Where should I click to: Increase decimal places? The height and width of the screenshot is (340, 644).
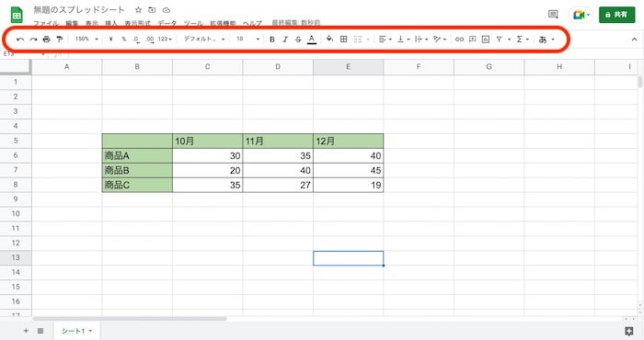tap(149, 40)
